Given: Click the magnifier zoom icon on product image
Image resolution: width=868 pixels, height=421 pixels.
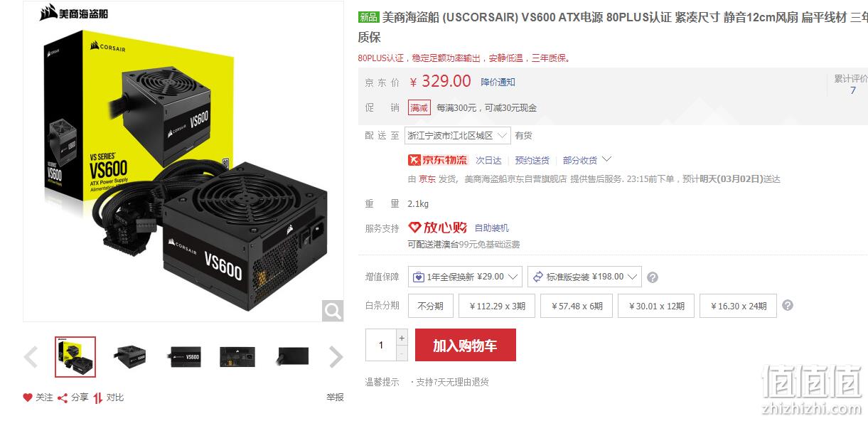Looking at the screenshot, I should point(333,310).
